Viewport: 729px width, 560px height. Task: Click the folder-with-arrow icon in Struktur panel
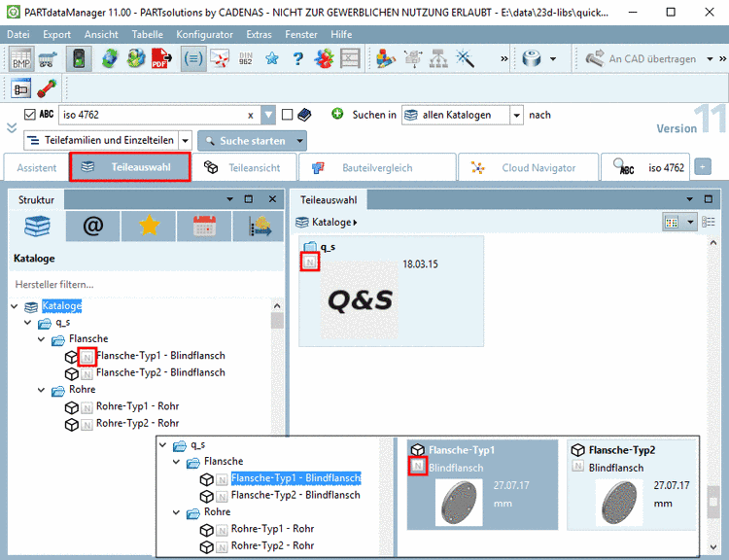[259, 227]
